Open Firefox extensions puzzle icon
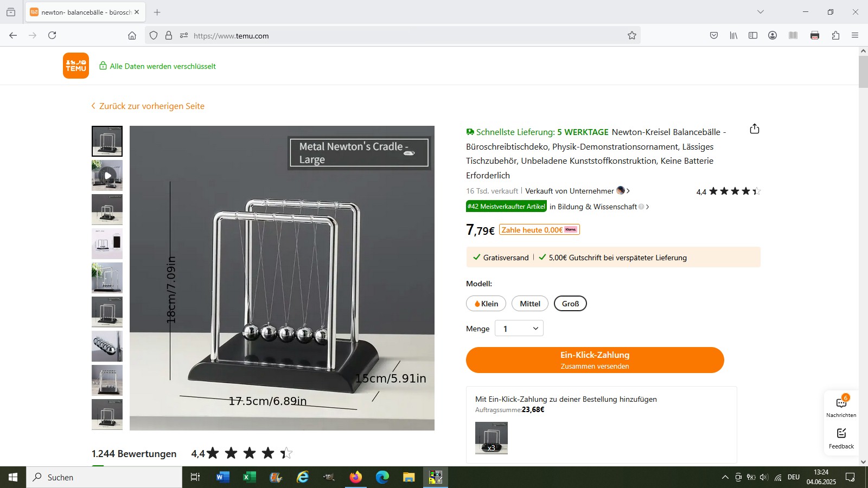Viewport: 868px width, 488px height. (835, 36)
